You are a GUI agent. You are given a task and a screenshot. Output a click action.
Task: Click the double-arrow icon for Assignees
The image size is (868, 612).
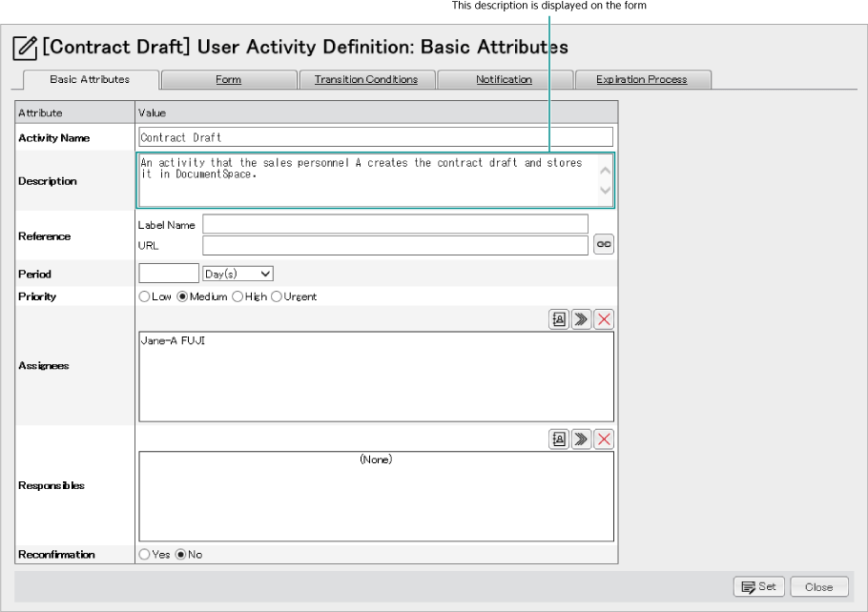tap(581, 319)
